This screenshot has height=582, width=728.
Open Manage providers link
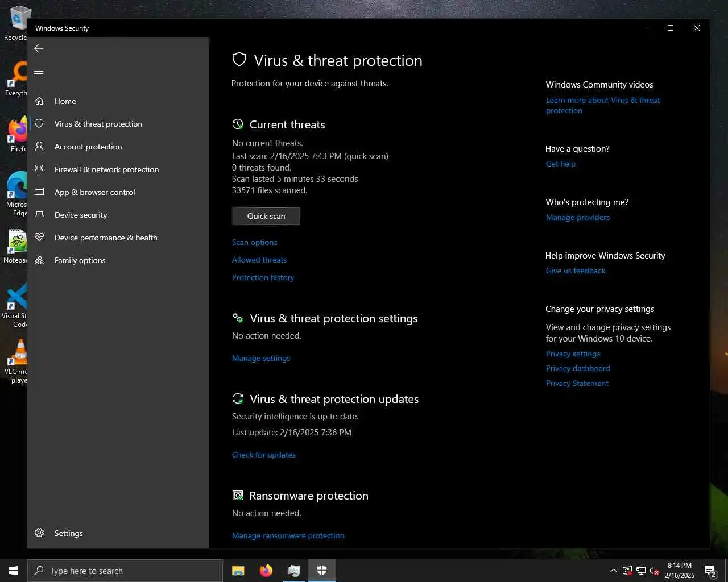tap(577, 217)
